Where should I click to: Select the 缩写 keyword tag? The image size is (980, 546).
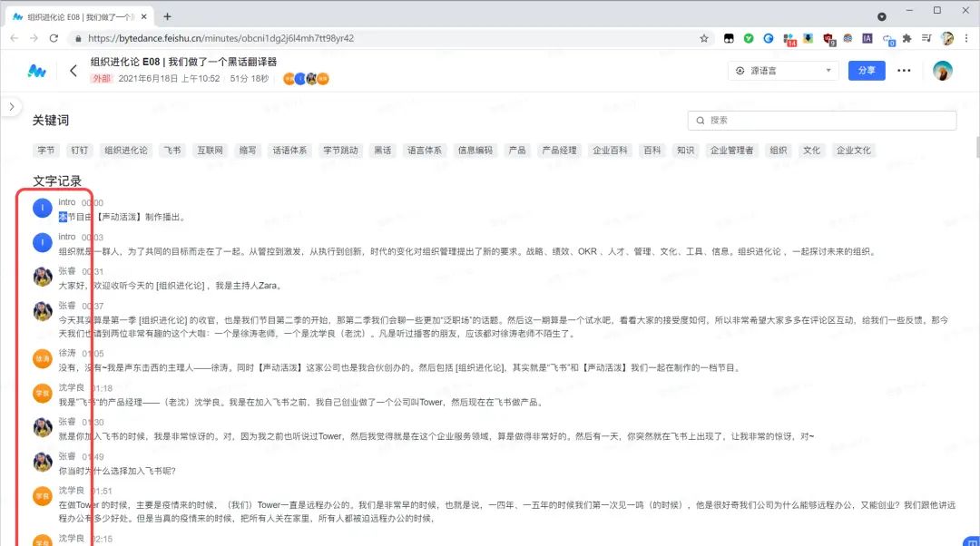(248, 150)
